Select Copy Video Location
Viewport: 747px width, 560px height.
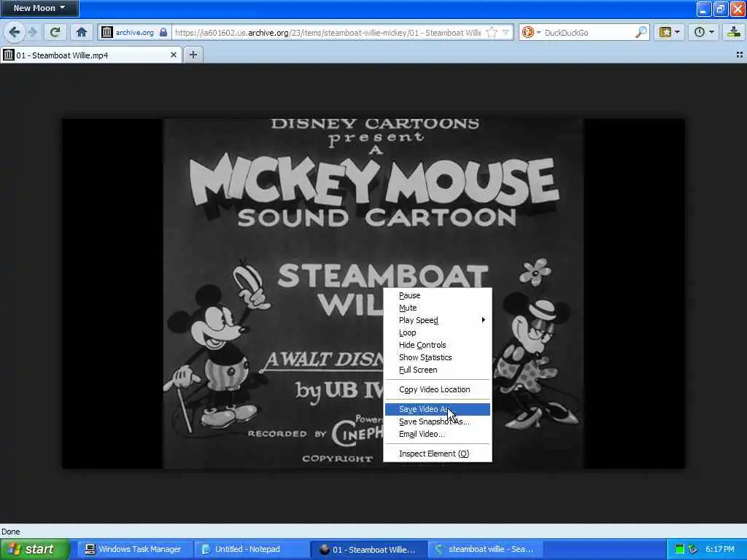coord(438,389)
